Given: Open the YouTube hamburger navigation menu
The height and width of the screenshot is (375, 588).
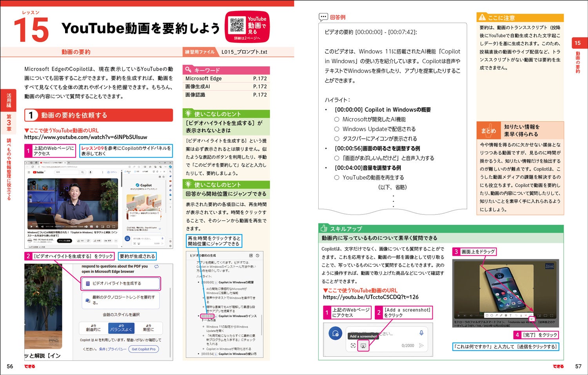Looking at the screenshot, I should coord(29,172).
